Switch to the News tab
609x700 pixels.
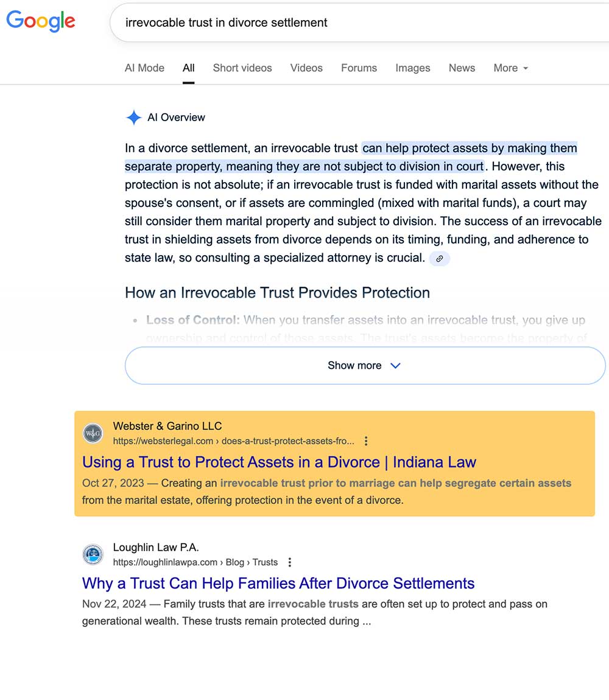pyautogui.click(x=462, y=68)
